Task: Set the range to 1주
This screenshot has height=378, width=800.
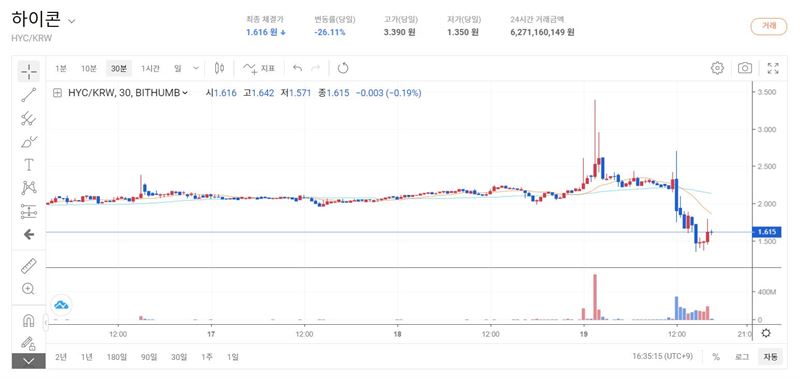Action: point(207,357)
